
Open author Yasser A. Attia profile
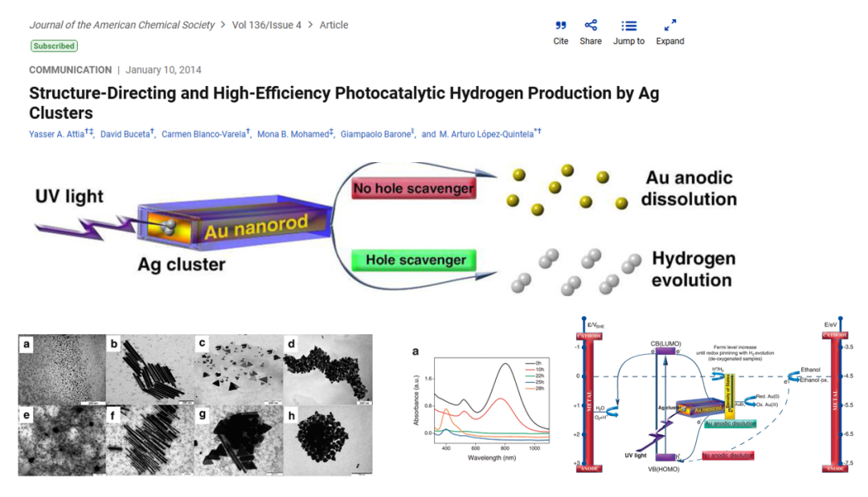(57, 133)
